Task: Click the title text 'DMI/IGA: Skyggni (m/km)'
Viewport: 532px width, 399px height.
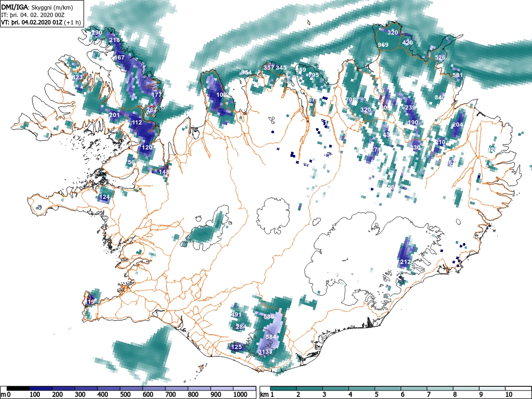Action: click(37, 7)
